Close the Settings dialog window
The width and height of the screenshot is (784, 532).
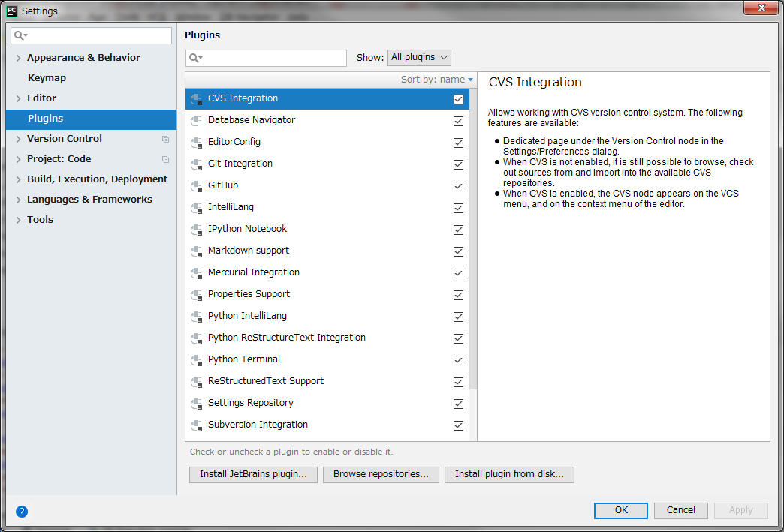(x=761, y=8)
